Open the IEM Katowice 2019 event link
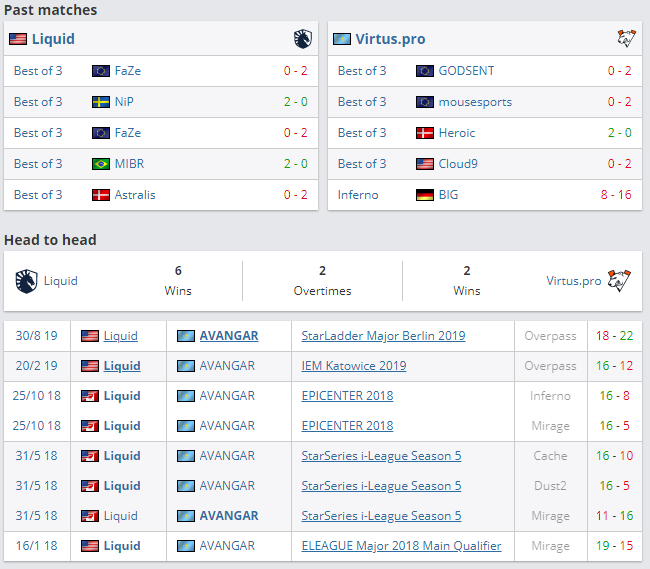650x569 pixels. (354, 366)
